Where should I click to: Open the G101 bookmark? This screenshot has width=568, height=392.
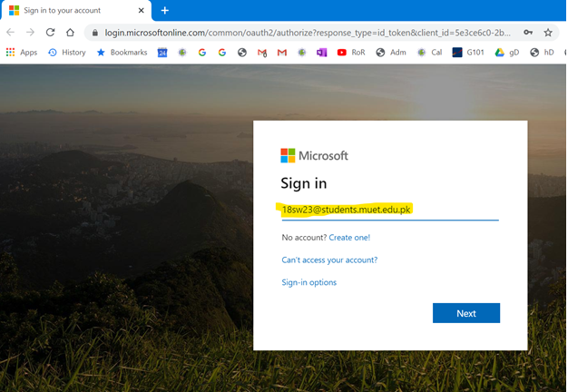468,53
